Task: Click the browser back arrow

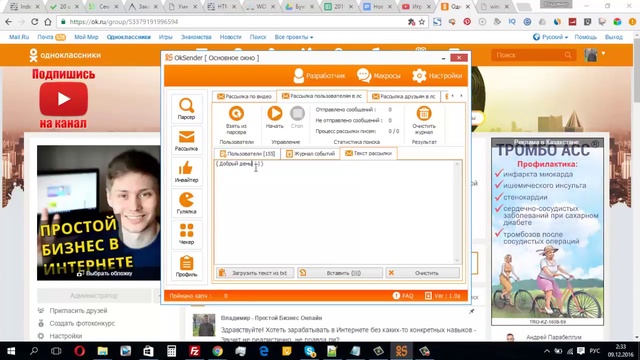Action: coord(9,22)
